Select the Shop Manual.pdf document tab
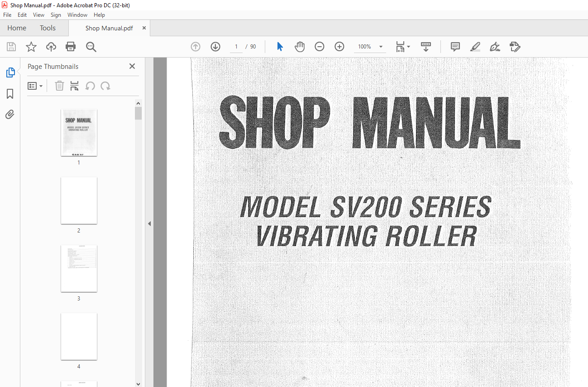588x387 pixels. (x=109, y=28)
